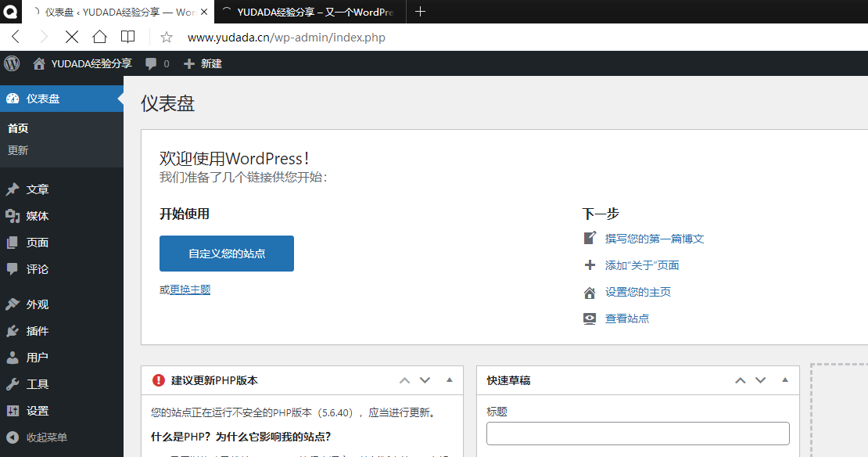The width and height of the screenshot is (868, 457).
Task: Open the browser home page icon
Action: (x=99, y=37)
